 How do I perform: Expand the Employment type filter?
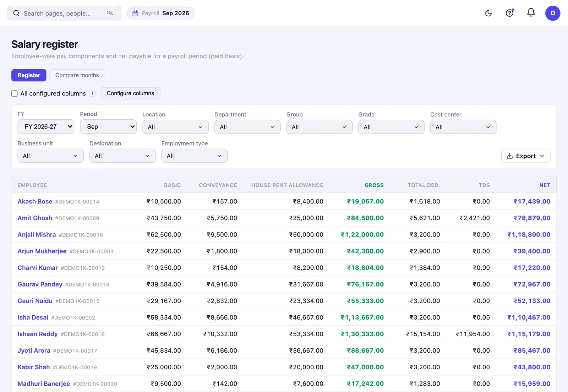[194, 156]
